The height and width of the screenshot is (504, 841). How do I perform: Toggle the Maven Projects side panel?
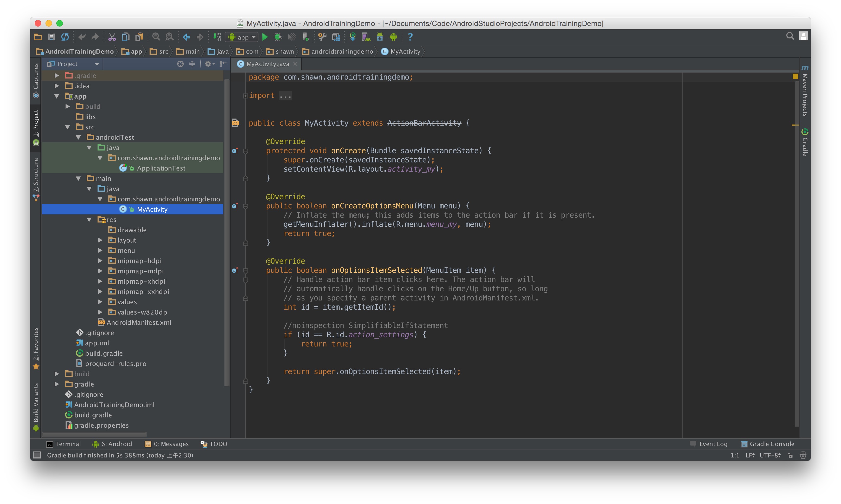click(x=805, y=91)
